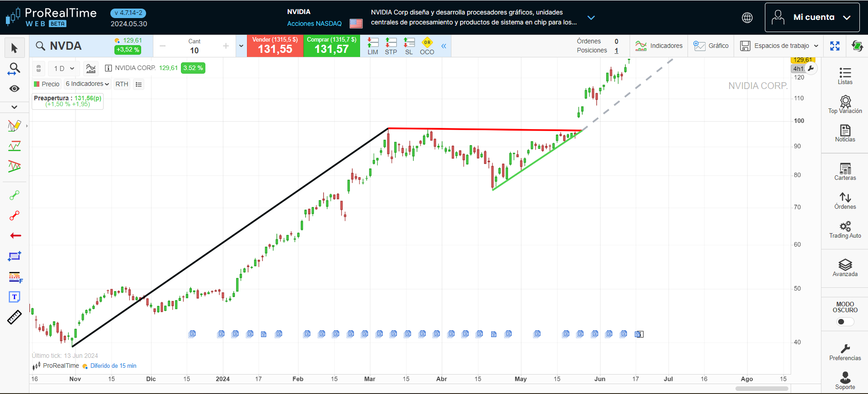Open the Trading Auto panel

tap(844, 229)
